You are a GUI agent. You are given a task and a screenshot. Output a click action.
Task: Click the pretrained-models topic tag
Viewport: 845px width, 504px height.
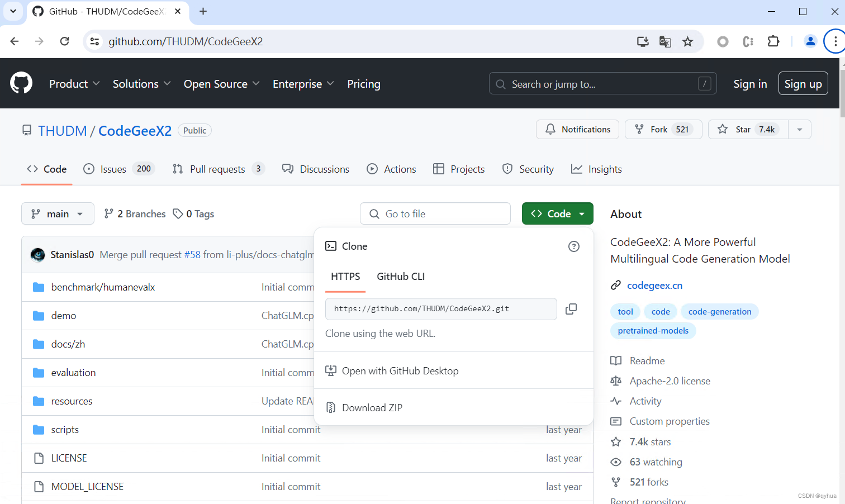pos(653,331)
